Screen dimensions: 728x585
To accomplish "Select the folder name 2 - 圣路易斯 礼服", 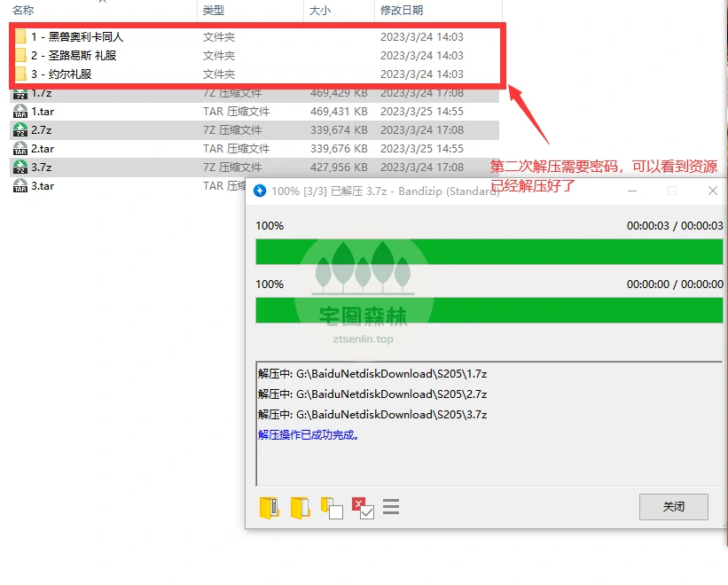I will click(74, 55).
